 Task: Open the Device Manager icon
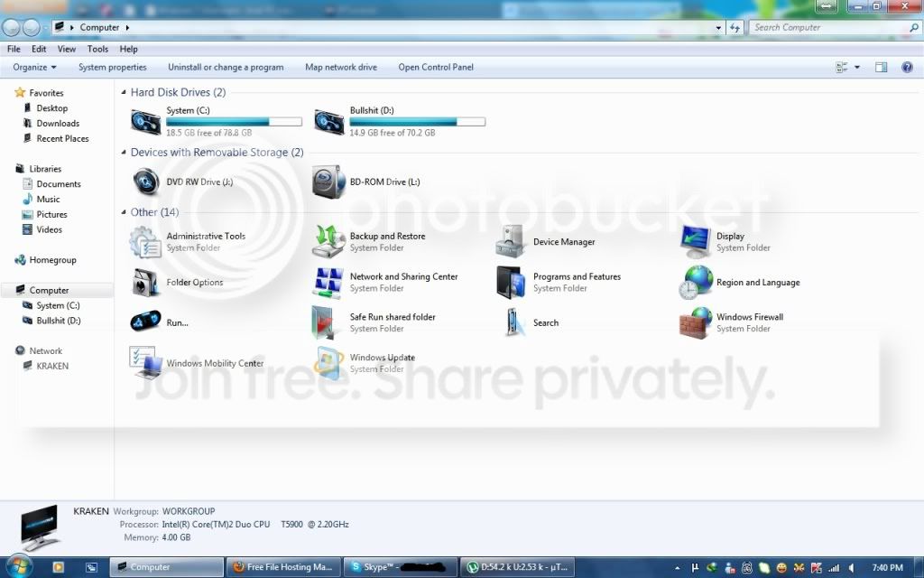pos(511,242)
